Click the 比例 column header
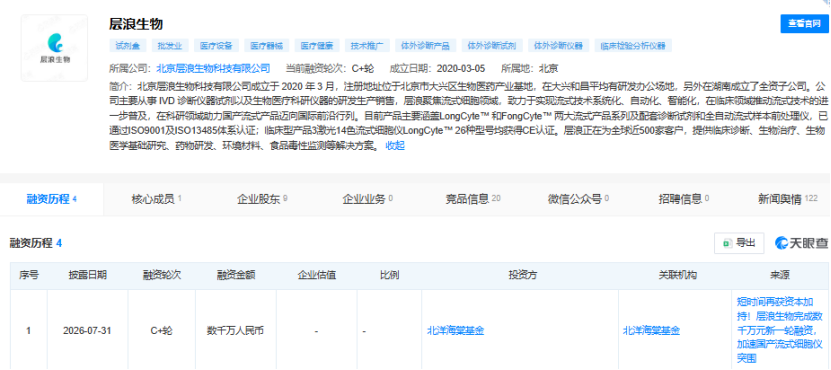831x370 pixels. [x=389, y=275]
